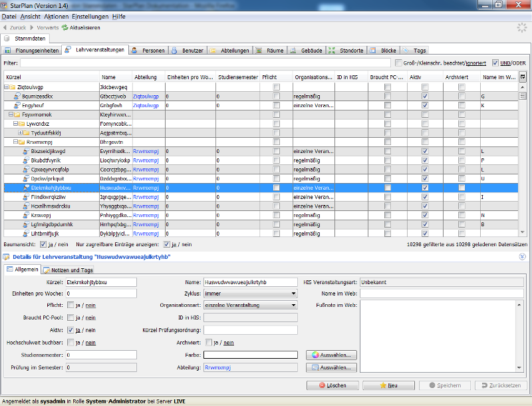Click the folder icon of Fsywmomok
The image size is (532, 406).
(17, 114)
